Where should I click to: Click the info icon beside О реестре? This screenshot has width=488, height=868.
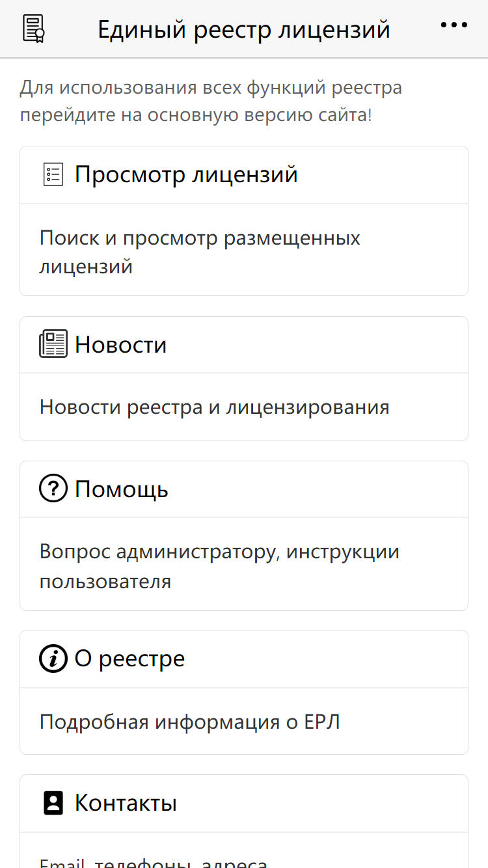53,658
